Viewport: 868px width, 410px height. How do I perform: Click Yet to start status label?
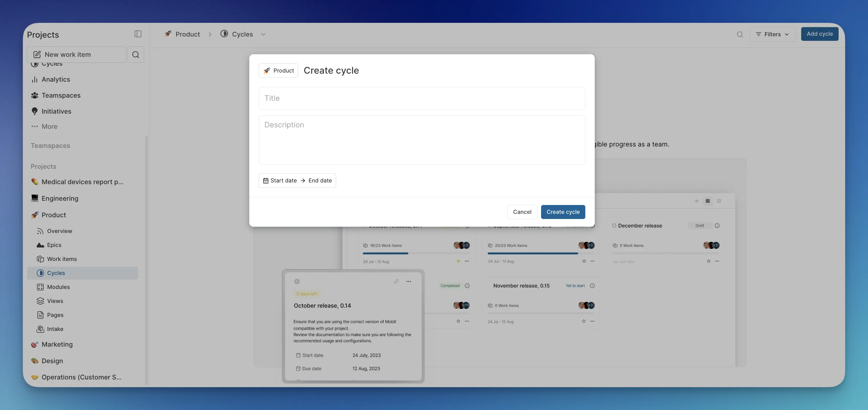tap(575, 286)
